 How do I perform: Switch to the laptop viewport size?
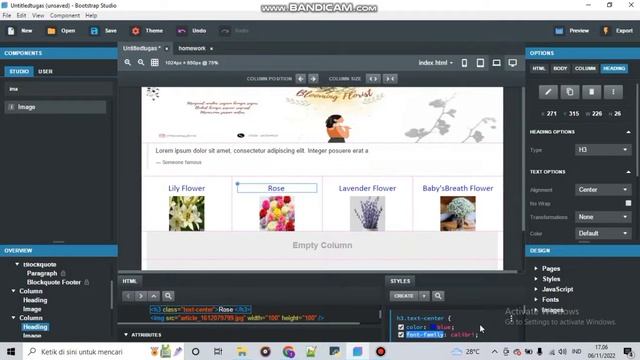click(496, 62)
